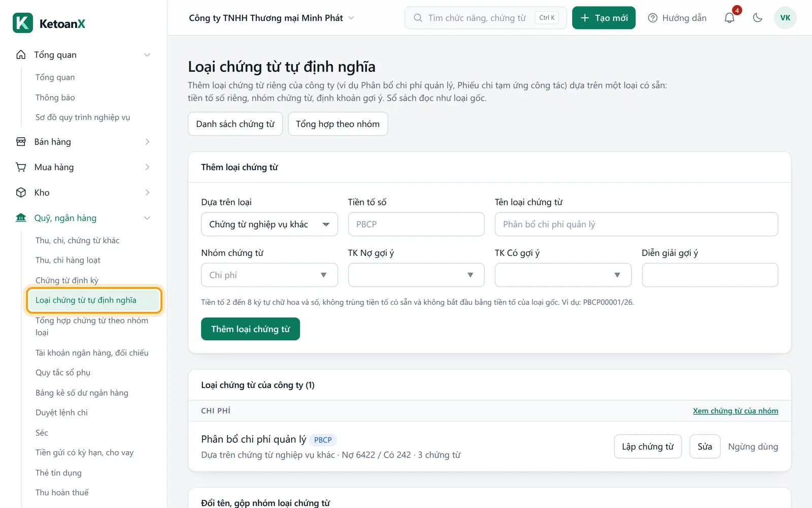Switch to Tổng hợp theo nhóm tab
This screenshot has width=812, height=508.
click(338, 124)
